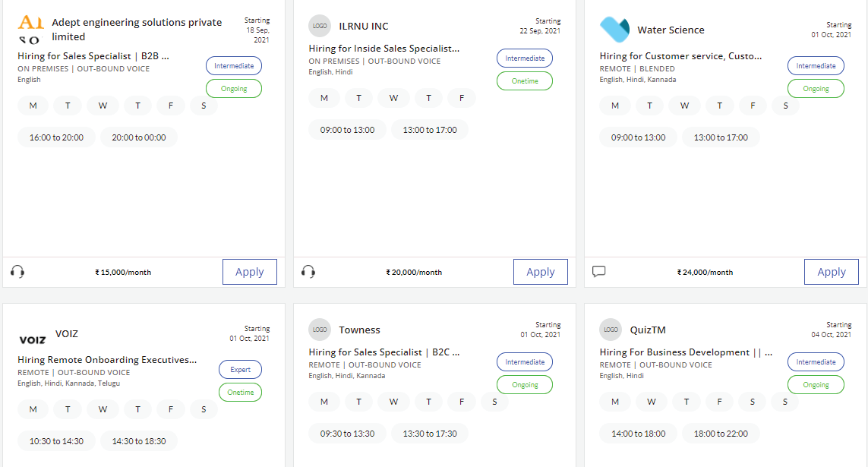Apply to the Water Science Customer service job
The width and height of the screenshot is (868, 467).
coord(832,272)
